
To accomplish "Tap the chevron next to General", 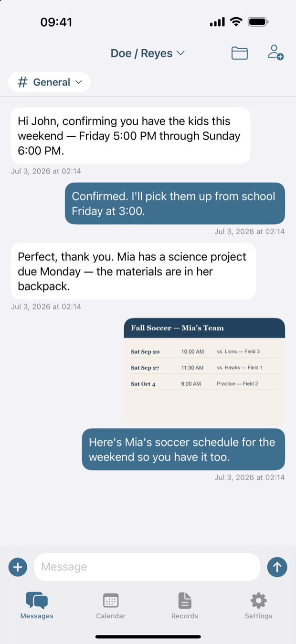I will tap(79, 82).
